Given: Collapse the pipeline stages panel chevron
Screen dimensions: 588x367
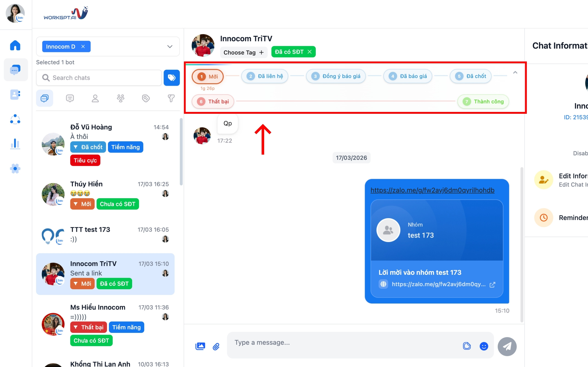Looking at the screenshot, I should pos(515,72).
